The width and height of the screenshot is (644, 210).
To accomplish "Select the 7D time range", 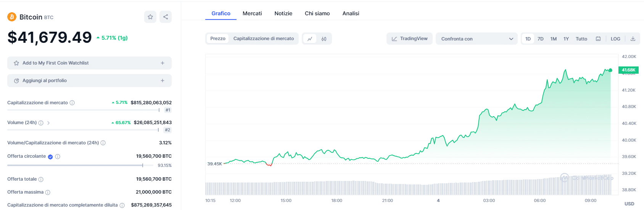I will point(541,39).
